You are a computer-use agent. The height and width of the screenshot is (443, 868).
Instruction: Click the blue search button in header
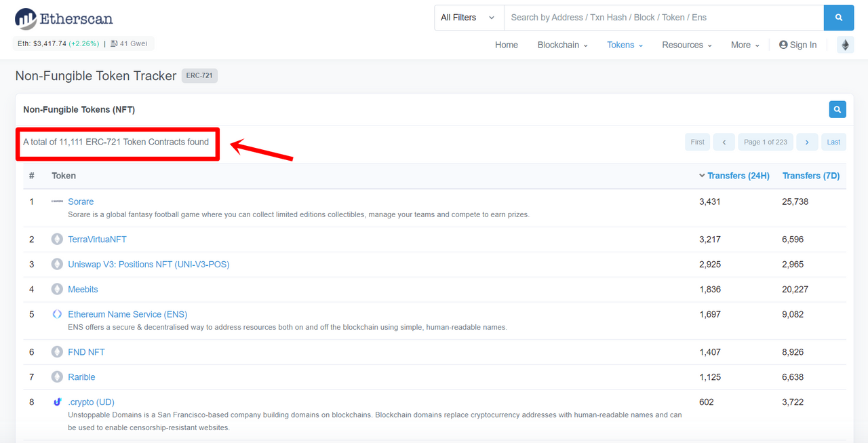click(839, 18)
